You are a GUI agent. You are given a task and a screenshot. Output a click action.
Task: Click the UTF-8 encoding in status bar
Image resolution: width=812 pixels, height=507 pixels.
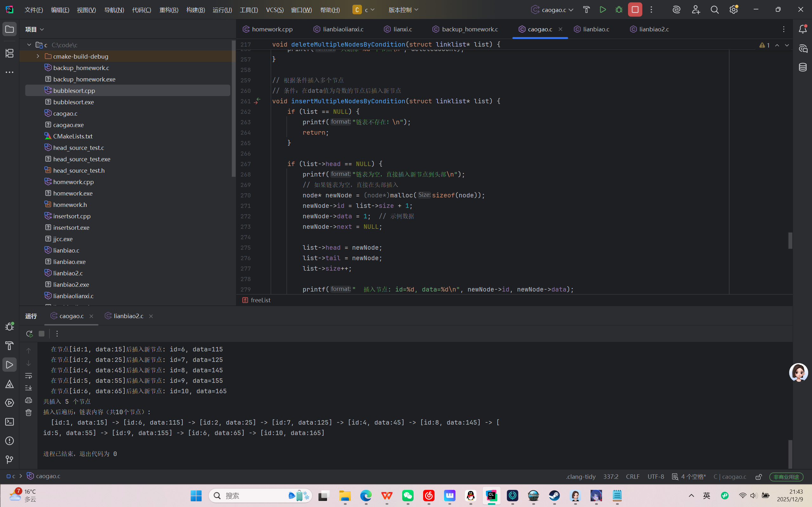pyautogui.click(x=656, y=477)
